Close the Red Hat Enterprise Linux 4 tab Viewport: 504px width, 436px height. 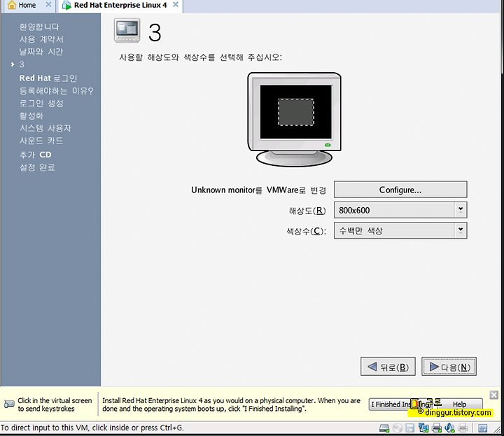(x=176, y=4)
